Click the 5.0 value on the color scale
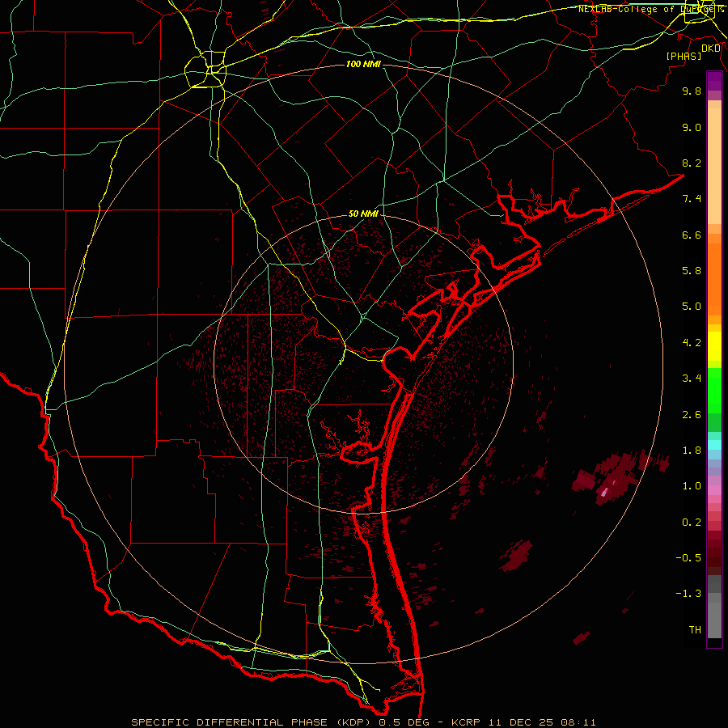728x728 pixels. 692,307
